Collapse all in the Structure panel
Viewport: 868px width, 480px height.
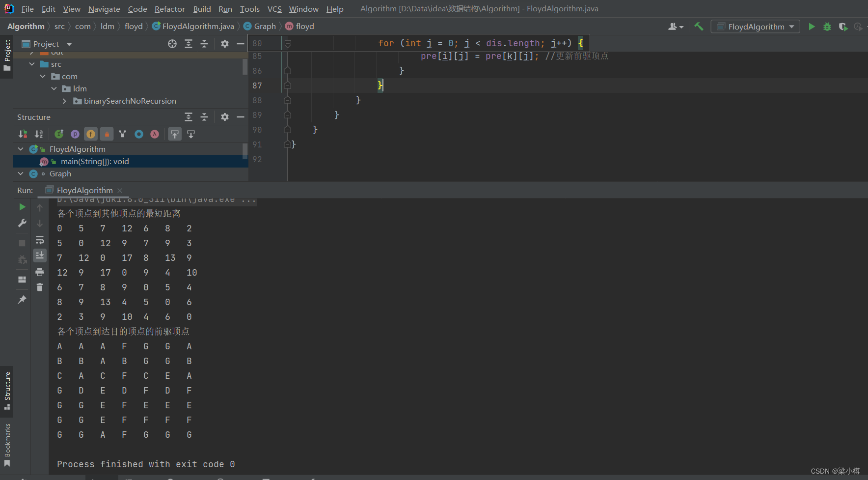(x=204, y=117)
